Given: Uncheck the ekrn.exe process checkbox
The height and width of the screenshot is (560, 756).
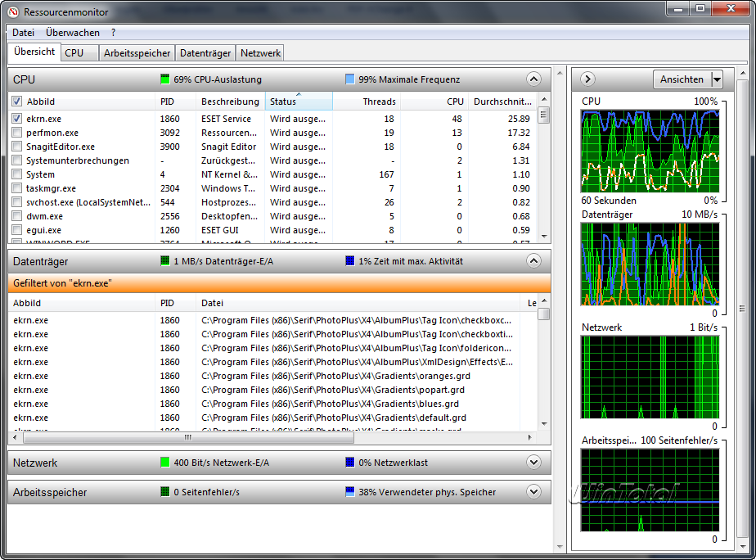Looking at the screenshot, I should pyautogui.click(x=17, y=119).
